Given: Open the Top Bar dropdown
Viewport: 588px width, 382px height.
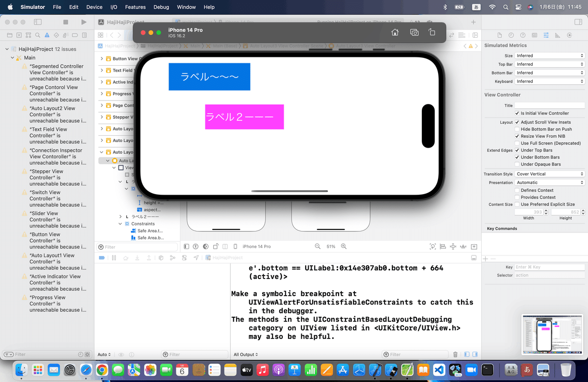Looking at the screenshot, I should click(550, 64).
